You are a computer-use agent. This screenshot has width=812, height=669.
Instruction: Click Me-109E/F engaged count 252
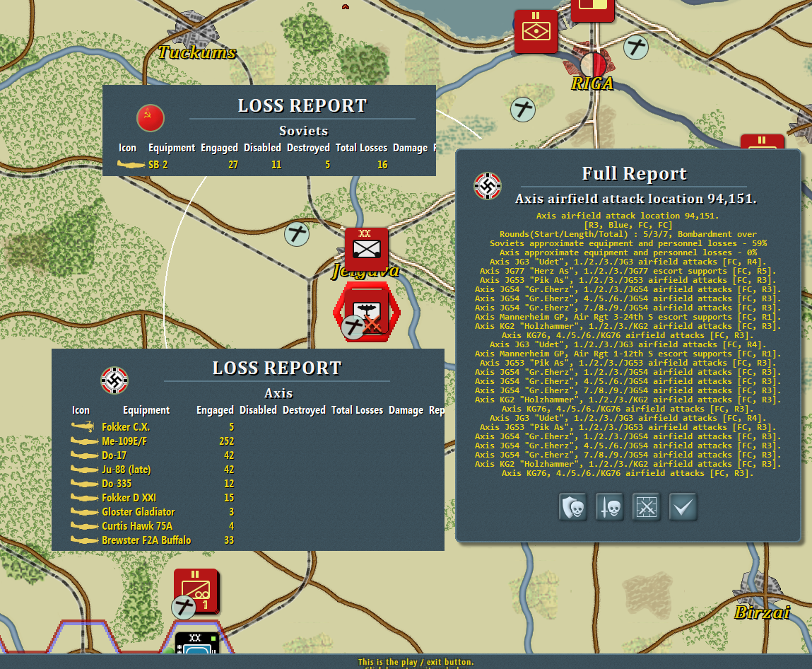click(226, 441)
